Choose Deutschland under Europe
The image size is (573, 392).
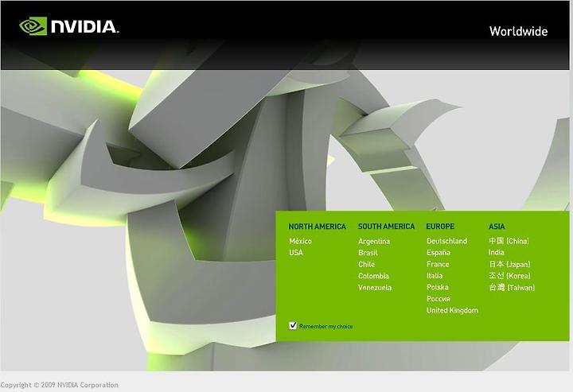(x=446, y=241)
